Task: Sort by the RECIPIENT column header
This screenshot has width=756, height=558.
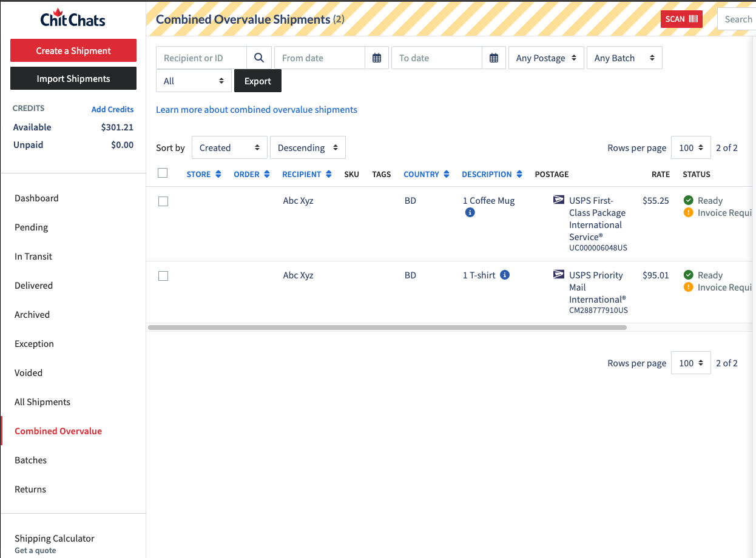Action: pos(307,174)
